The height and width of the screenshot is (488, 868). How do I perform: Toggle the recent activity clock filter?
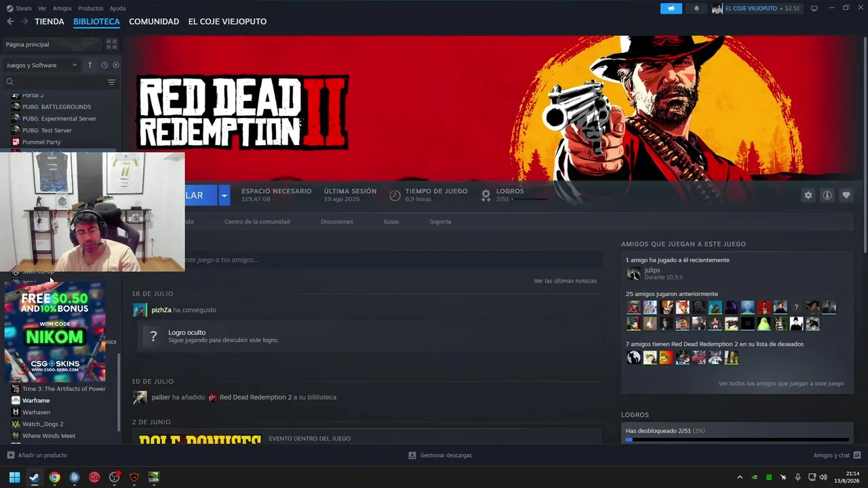pyautogui.click(x=104, y=65)
